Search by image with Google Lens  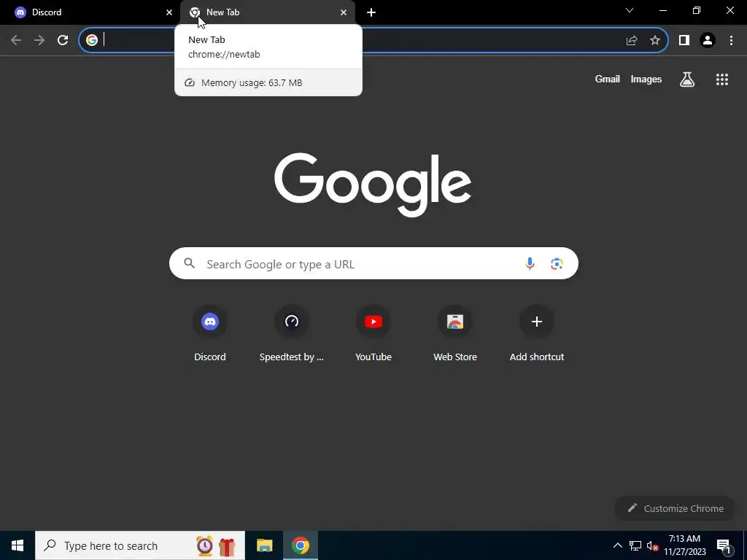click(557, 263)
